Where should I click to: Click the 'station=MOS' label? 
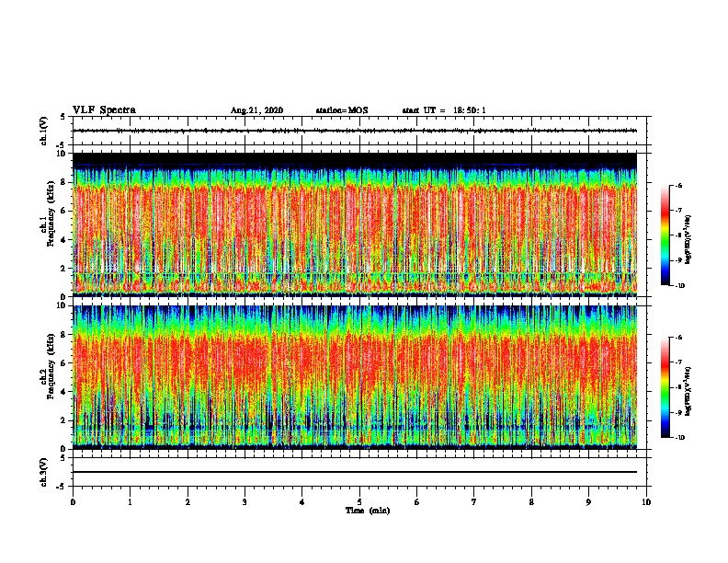pos(342,110)
